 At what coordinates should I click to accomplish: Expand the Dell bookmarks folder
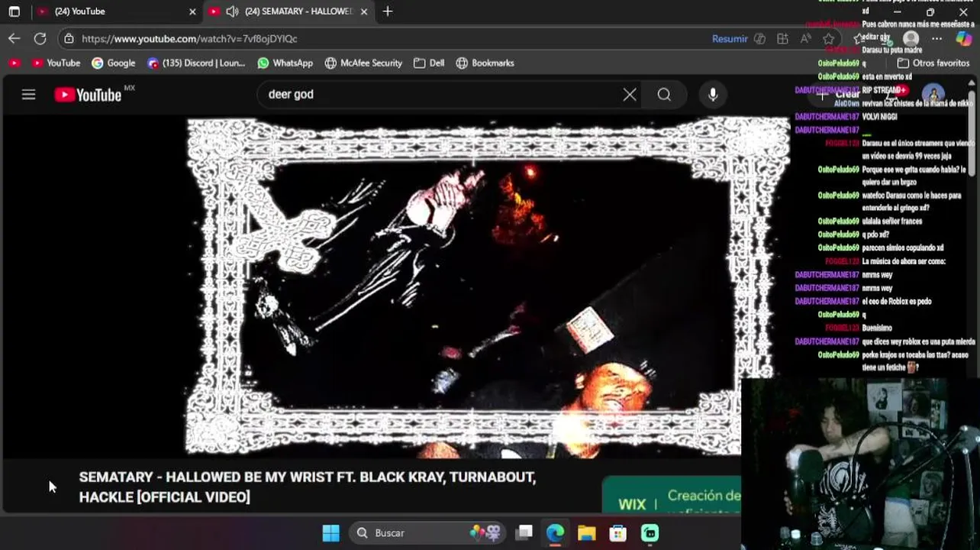428,63
